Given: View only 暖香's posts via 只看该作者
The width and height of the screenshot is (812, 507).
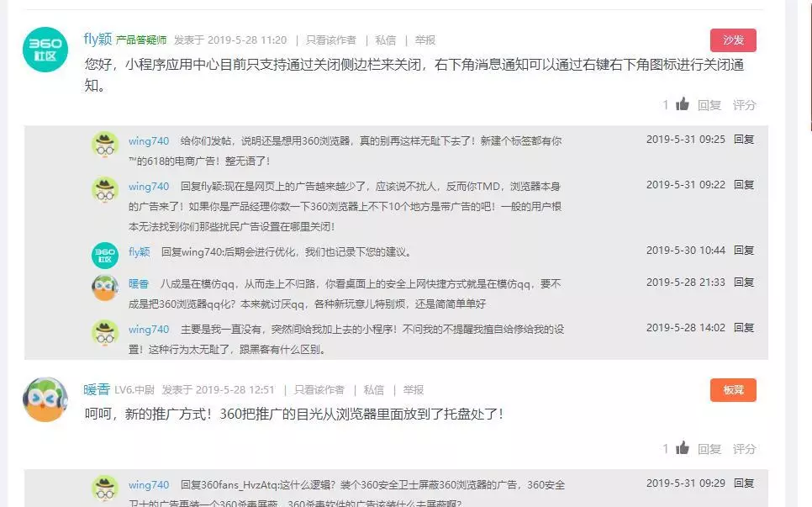Looking at the screenshot, I should click(319, 390).
